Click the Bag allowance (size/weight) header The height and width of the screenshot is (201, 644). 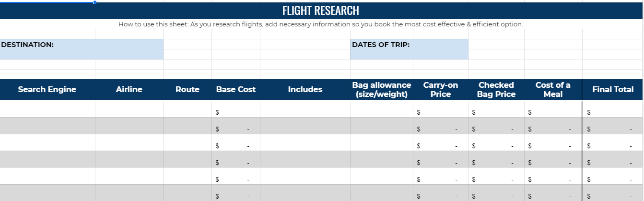[x=381, y=90]
